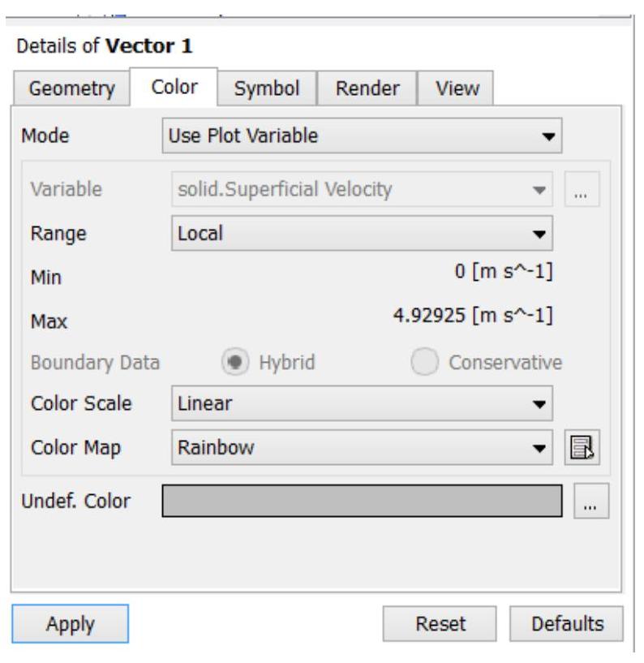Viewport: 644px width, 663px height.
Task: Go to the View tab
Action: pyautogui.click(x=456, y=88)
